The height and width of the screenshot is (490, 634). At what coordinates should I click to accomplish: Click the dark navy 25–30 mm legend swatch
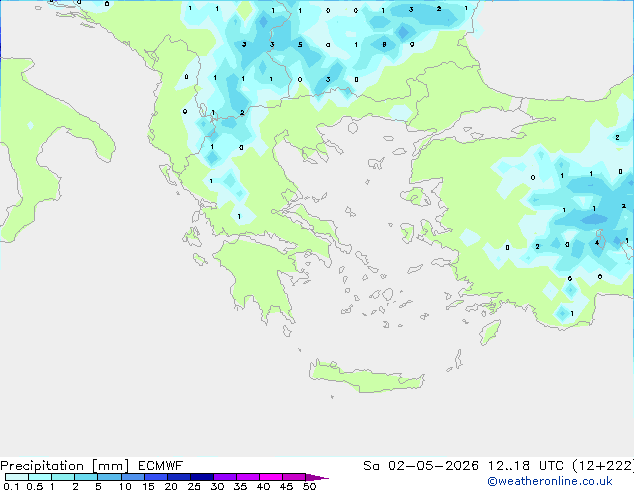(201, 477)
